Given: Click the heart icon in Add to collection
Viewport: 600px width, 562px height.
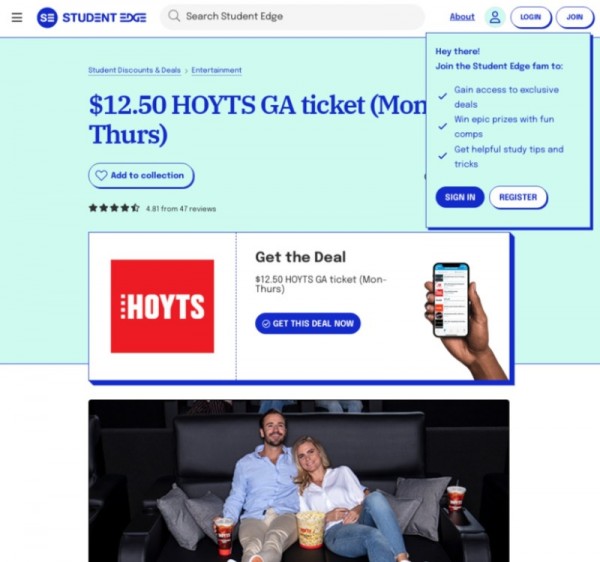Looking at the screenshot, I should (101, 176).
